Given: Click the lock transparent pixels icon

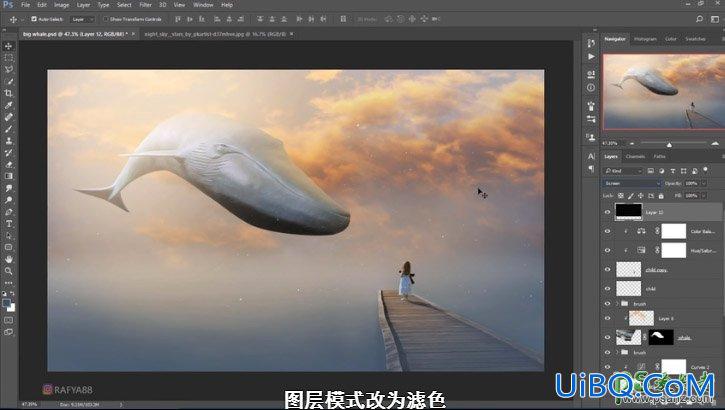Looking at the screenshot, I should coord(621,196).
